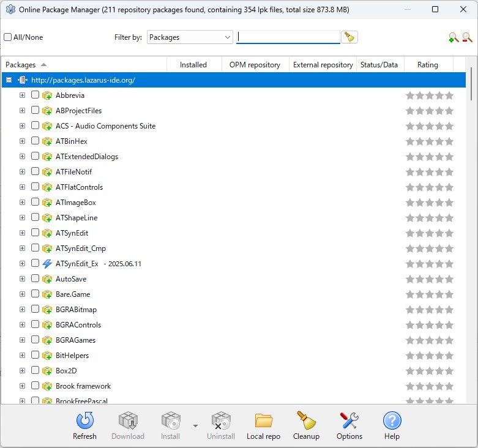478x448 pixels.
Task: Toggle the All/None checkbox
Action: (8, 37)
